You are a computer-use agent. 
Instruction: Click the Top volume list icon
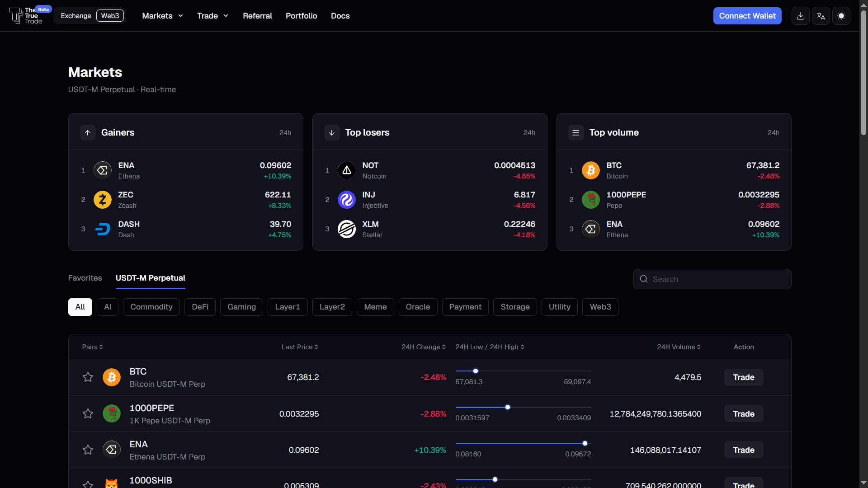coord(576,132)
